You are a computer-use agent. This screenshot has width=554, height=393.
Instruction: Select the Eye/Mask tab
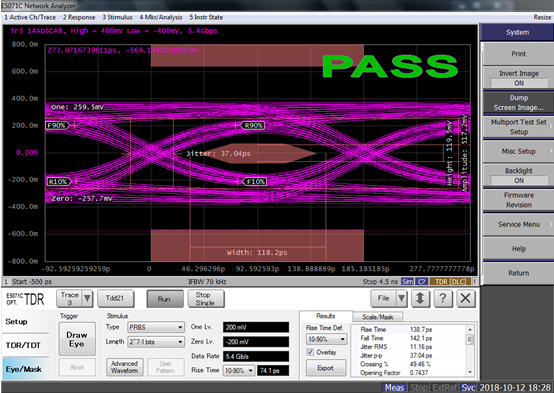point(25,369)
